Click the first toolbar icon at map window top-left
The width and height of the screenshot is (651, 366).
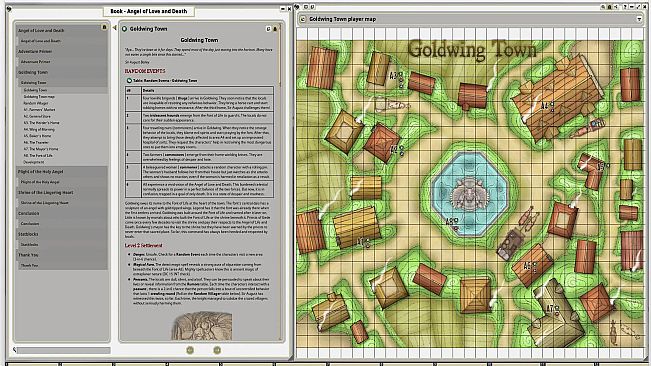pos(297,7)
